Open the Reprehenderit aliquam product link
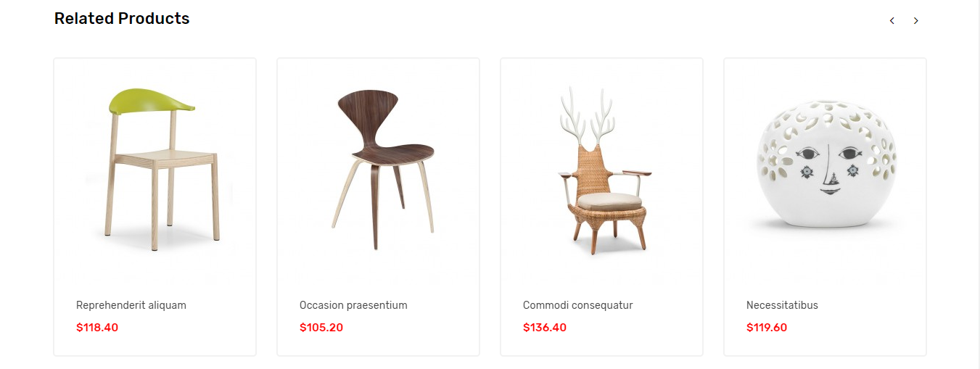This screenshot has width=980, height=369. [131, 305]
